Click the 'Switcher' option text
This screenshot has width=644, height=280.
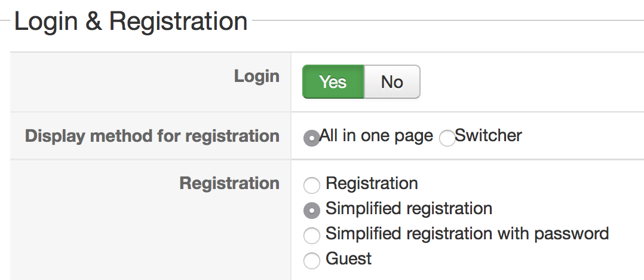point(488,136)
